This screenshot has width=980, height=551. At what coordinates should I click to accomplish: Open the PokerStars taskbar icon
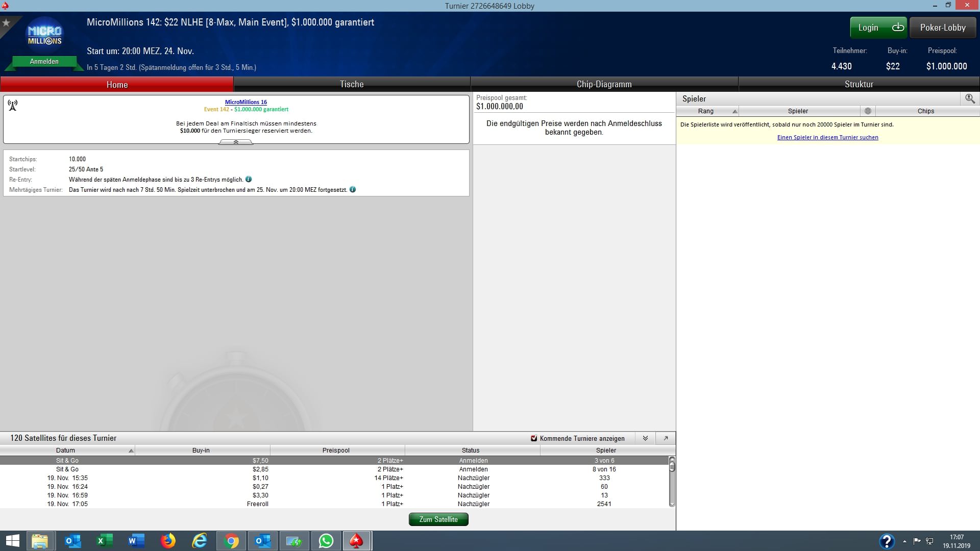(356, 541)
